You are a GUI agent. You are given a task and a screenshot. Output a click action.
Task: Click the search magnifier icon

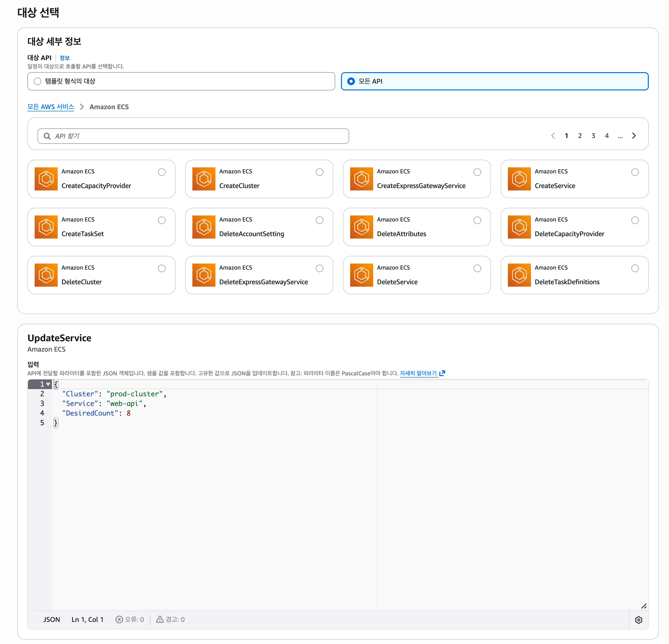pyautogui.click(x=47, y=136)
